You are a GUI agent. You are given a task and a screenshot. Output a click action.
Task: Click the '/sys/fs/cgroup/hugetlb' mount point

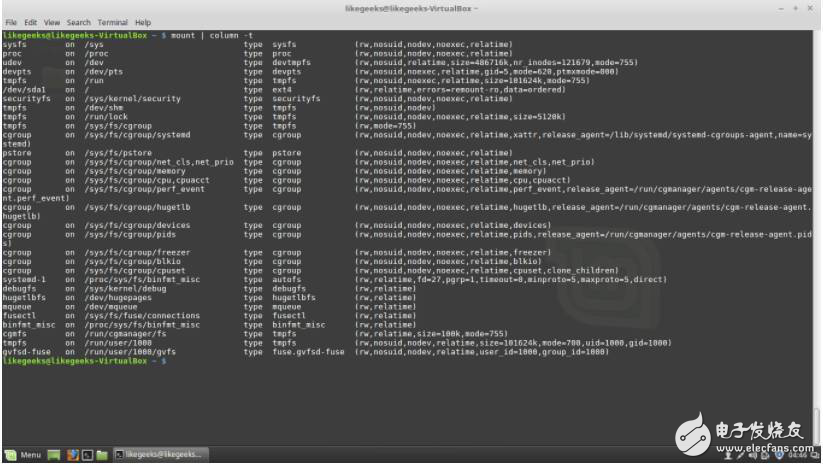(x=137, y=207)
